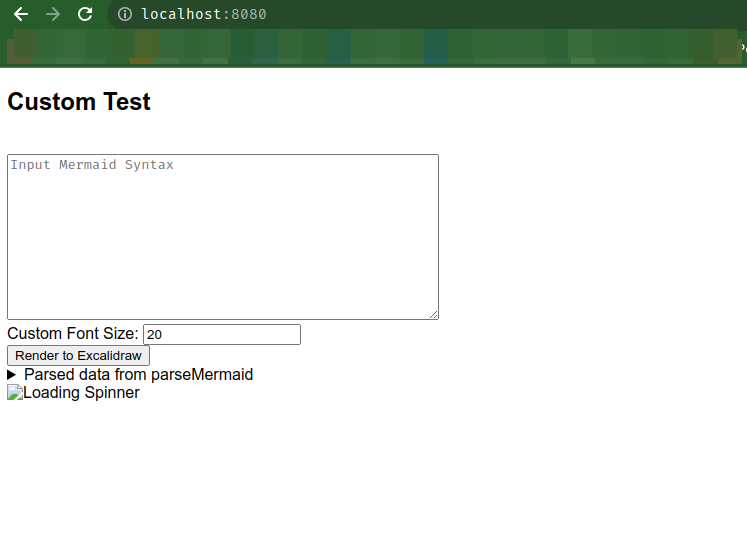View site information icon in address bar
This screenshot has width=747, height=540.
[125, 14]
